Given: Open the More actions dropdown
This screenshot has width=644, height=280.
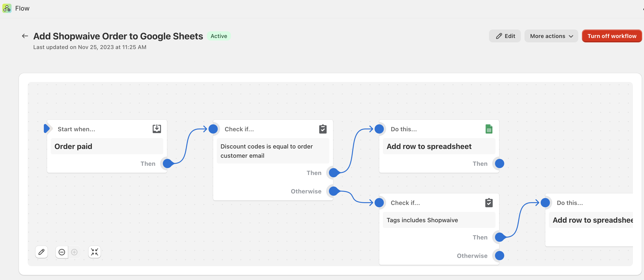Looking at the screenshot, I should tap(551, 36).
